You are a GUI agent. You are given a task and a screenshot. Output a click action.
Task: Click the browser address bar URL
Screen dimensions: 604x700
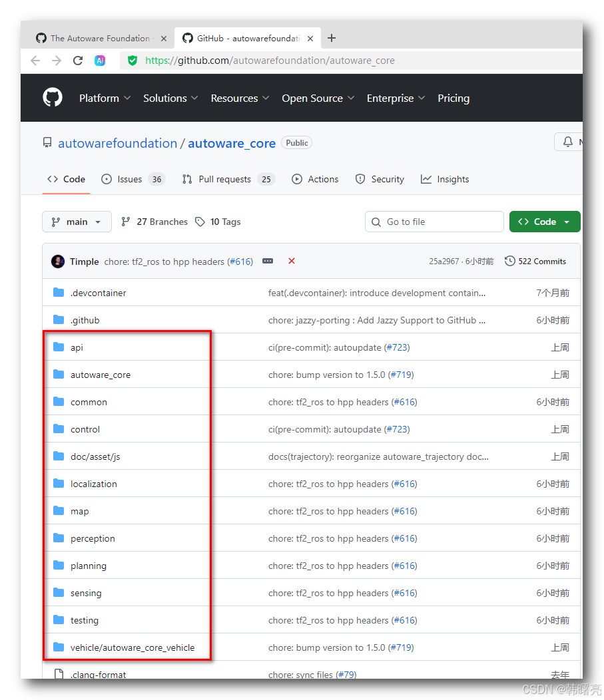coord(270,61)
